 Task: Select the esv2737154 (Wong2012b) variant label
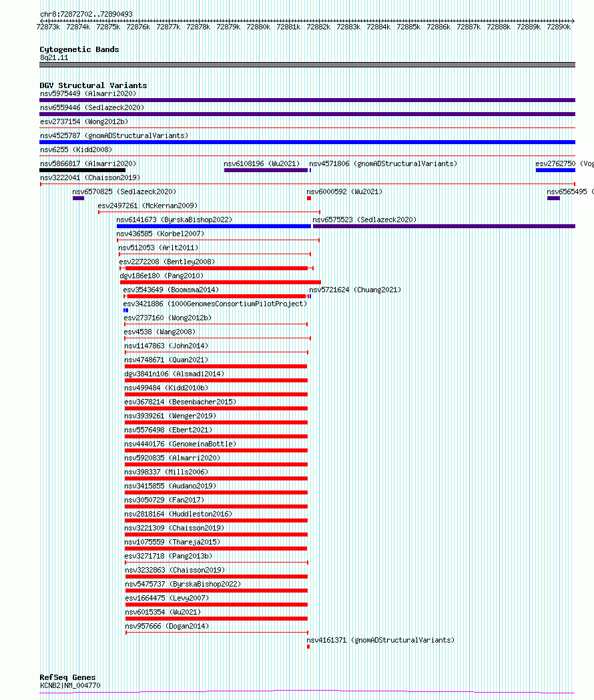pyautogui.click(x=84, y=121)
